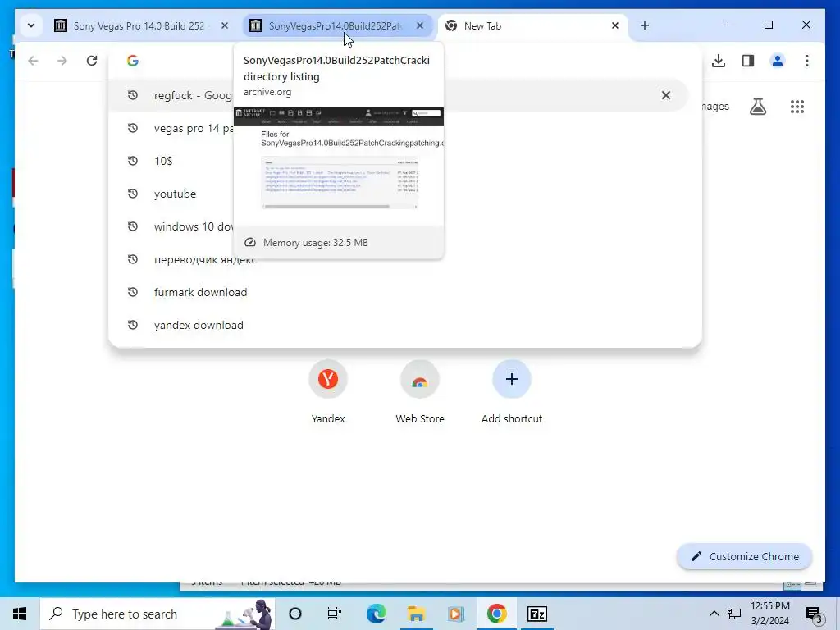Toggle the Chrome side panel
This screenshot has width=840, height=630.
tap(748, 61)
